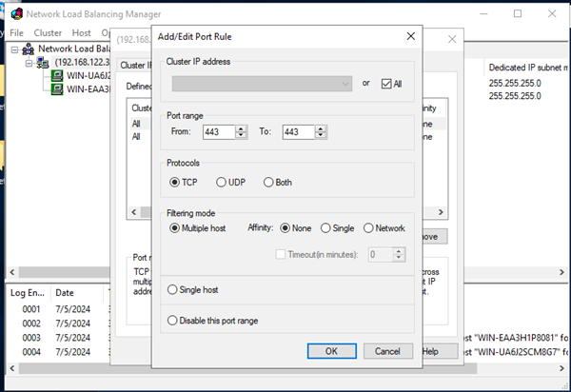
Task: Collapse the Network Load Balancing Clusters tree node
Action: (14, 49)
